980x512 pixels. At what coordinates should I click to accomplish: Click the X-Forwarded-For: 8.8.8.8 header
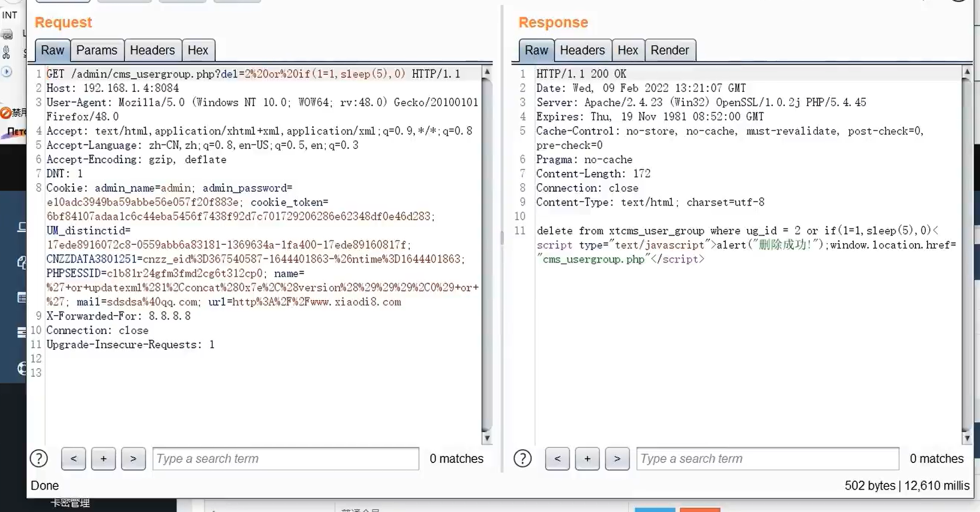coord(119,316)
